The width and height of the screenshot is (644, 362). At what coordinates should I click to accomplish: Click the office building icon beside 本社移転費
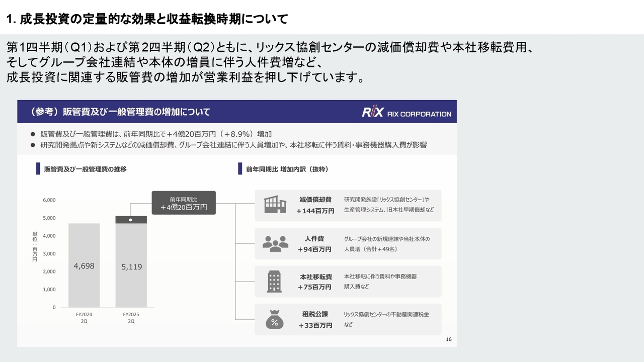(274, 281)
